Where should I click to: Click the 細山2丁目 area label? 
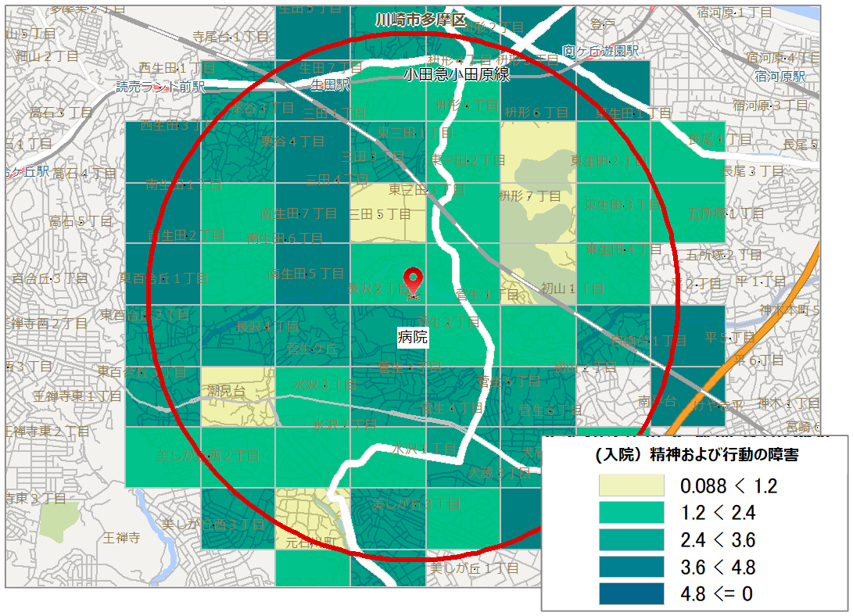pos(48,56)
